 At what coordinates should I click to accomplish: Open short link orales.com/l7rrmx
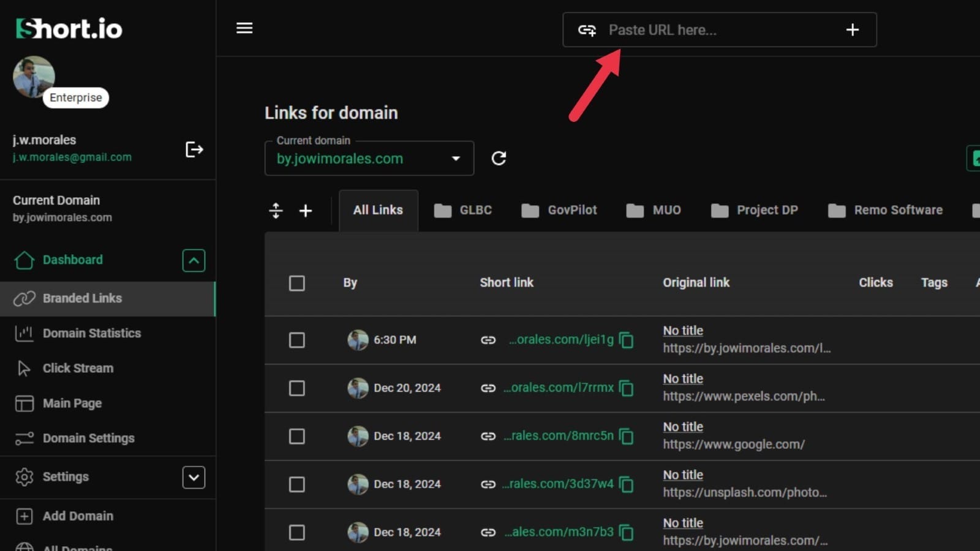(x=559, y=388)
